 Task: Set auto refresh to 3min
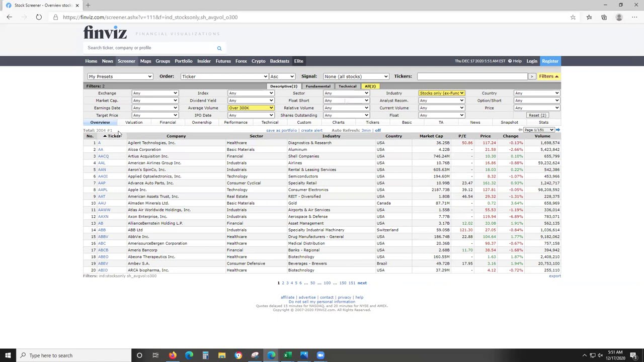[366, 130]
